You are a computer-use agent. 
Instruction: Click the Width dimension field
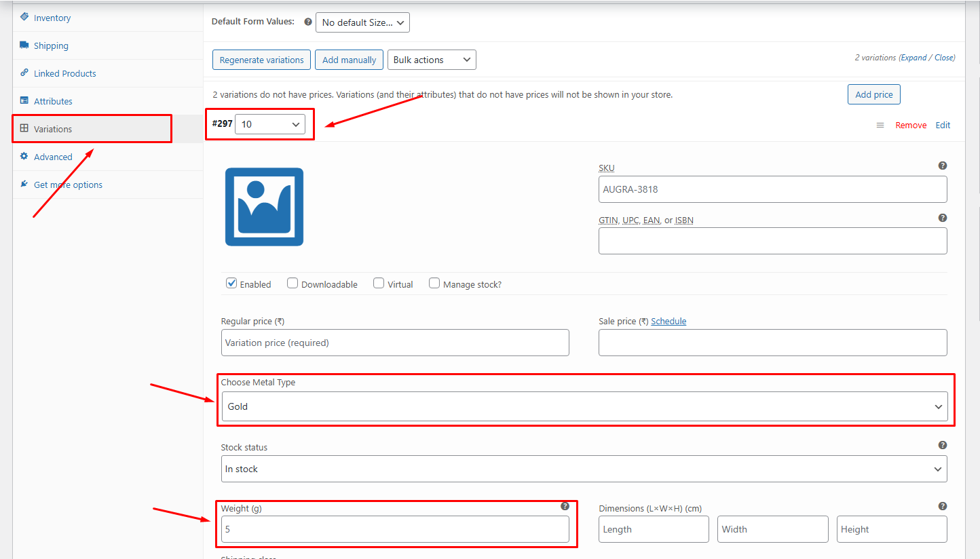point(773,529)
